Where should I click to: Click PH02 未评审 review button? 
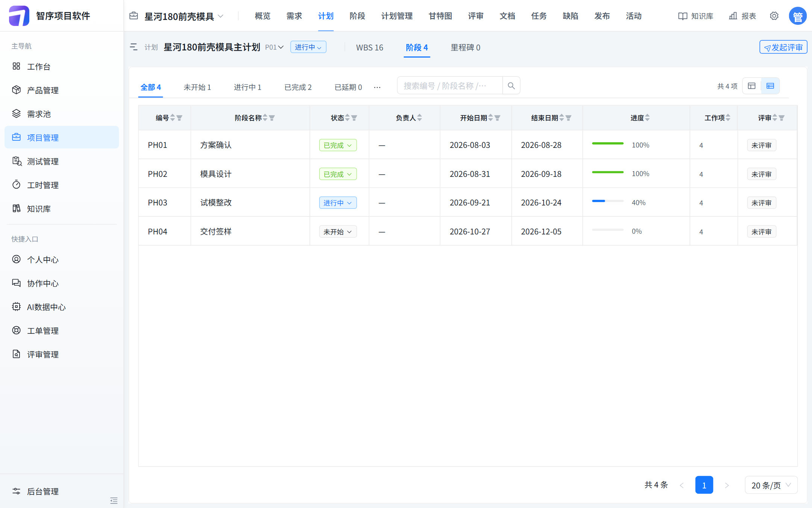(x=762, y=174)
